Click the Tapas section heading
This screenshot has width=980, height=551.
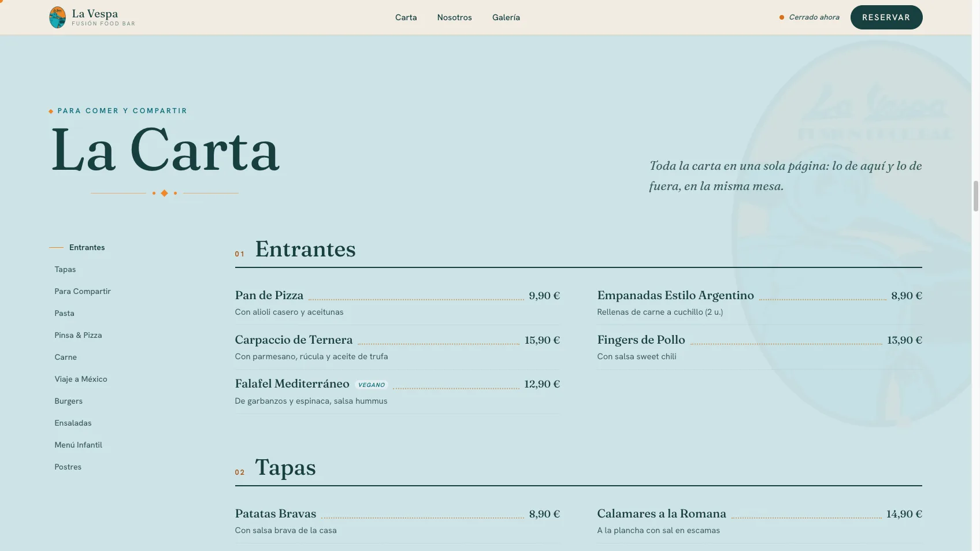point(285,467)
